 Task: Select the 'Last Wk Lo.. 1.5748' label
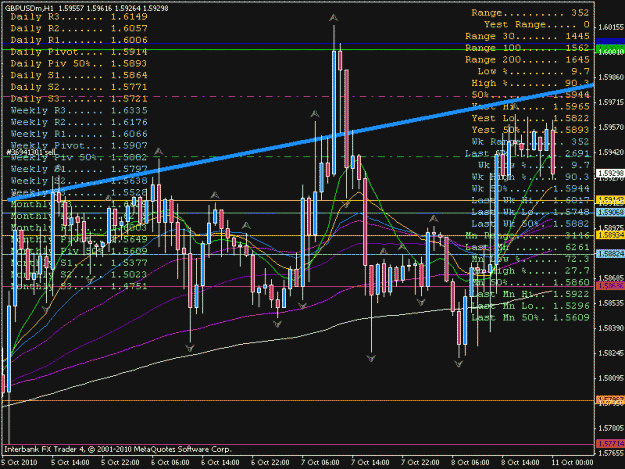coord(531,212)
